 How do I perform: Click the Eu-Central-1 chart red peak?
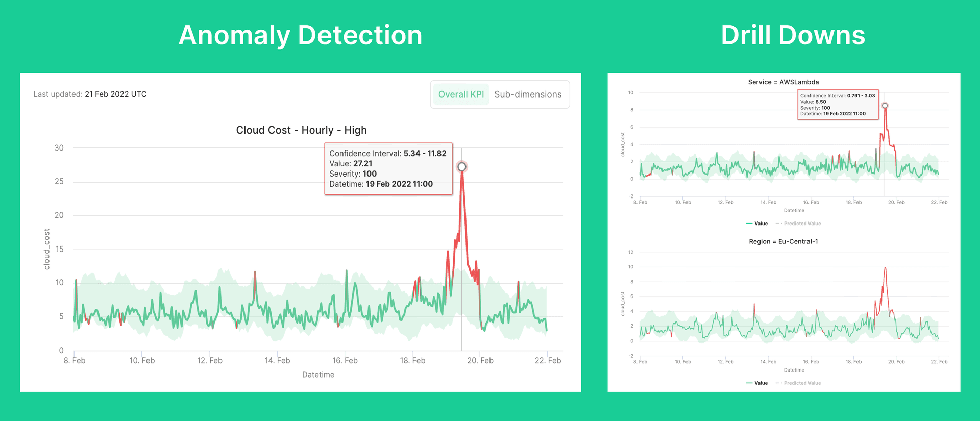pos(885,268)
